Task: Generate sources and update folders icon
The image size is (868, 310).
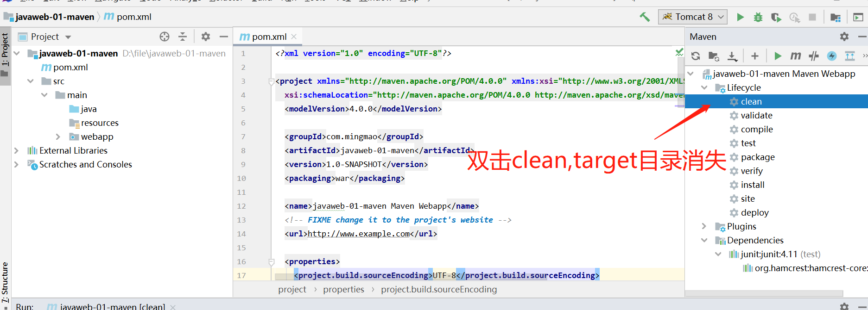Action: click(714, 56)
